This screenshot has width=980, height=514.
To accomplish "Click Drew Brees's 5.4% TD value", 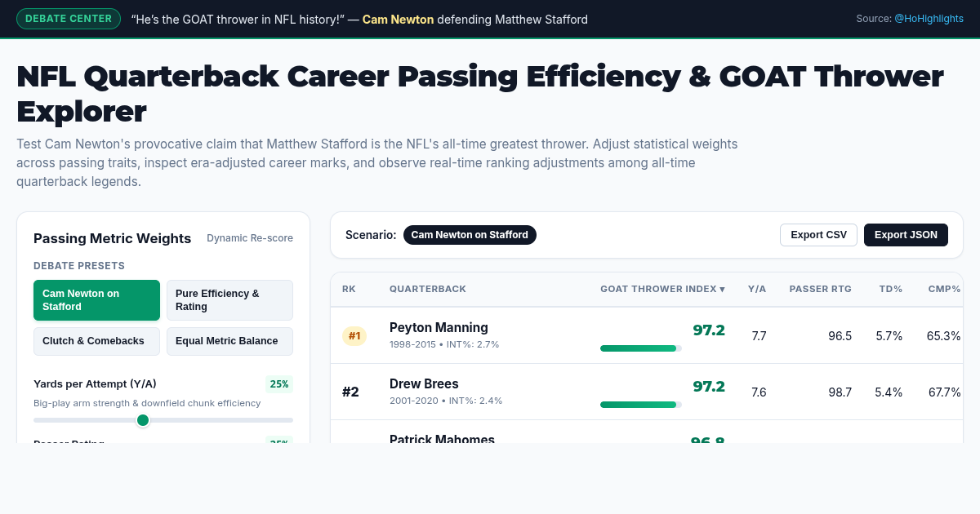I will point(889,392).
